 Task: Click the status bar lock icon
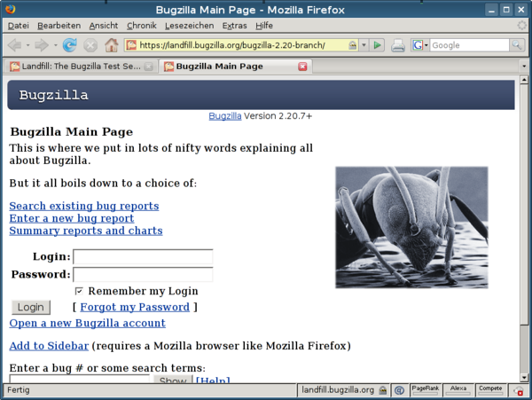383,390
